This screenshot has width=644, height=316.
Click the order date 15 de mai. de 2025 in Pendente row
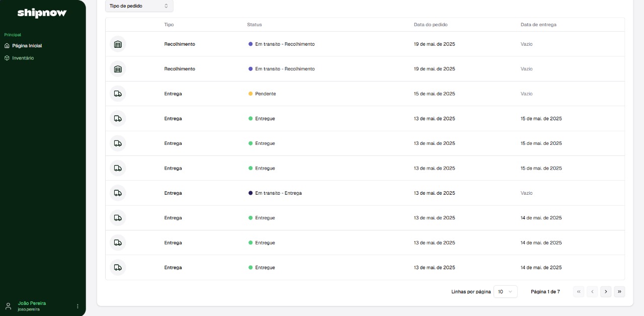point(435,94)
